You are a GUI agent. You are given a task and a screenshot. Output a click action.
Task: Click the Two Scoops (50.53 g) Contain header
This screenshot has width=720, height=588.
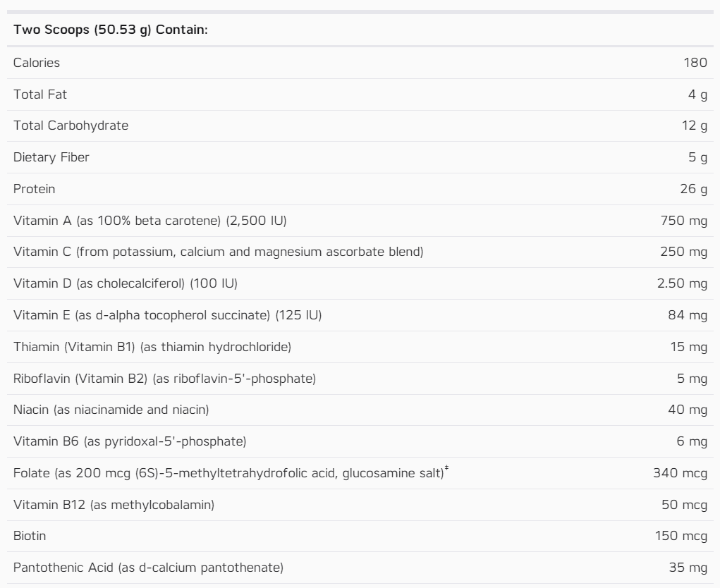(x=110, y=30)
